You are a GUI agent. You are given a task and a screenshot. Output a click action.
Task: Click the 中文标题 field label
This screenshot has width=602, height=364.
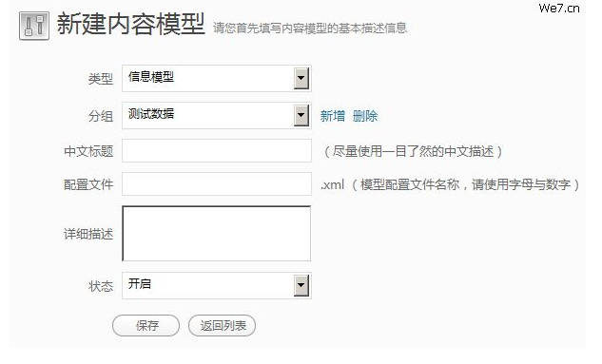coord(88,151)
